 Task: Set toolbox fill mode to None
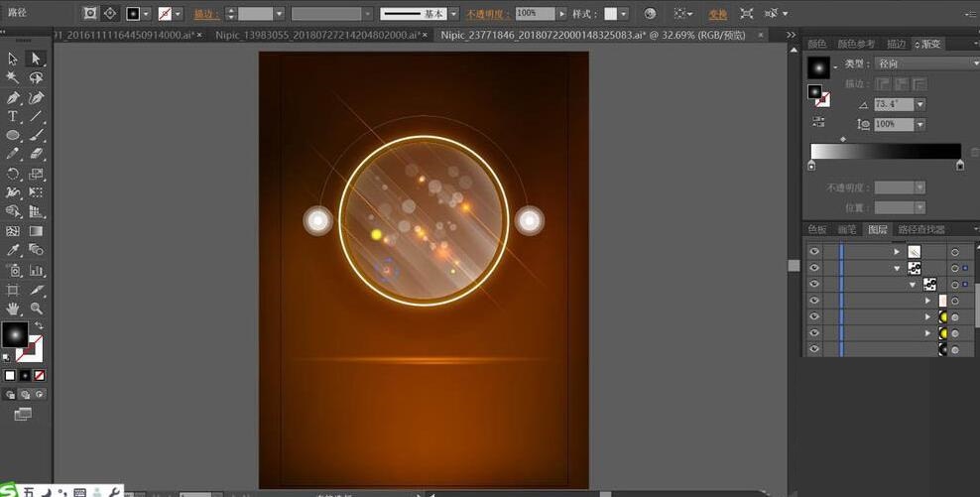[x=40, y=376]
